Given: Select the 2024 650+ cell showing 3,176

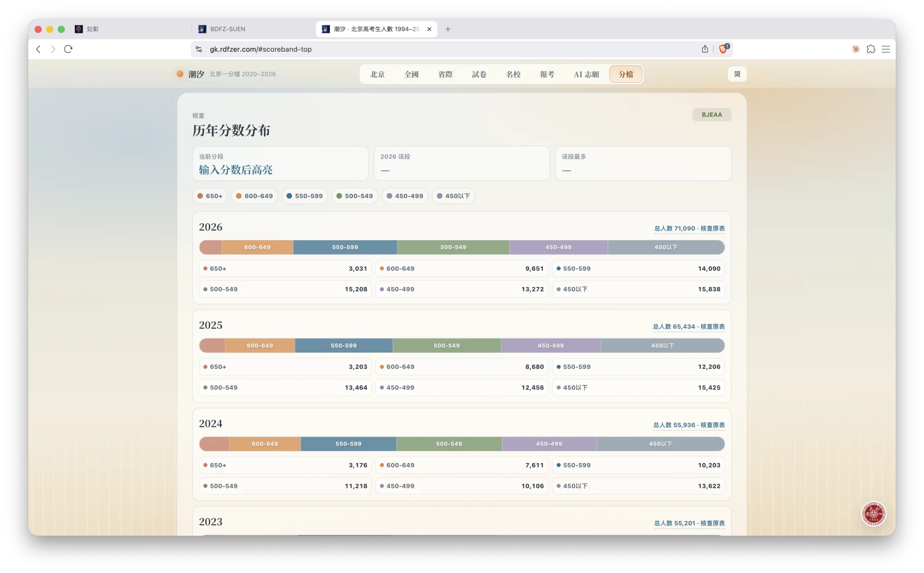Looking at the screenshot, I should coord(285,465).
